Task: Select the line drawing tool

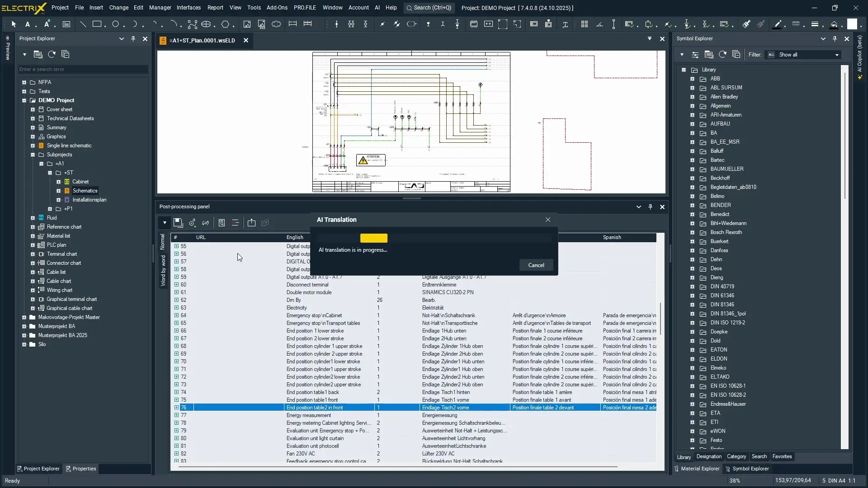Action: pos(83,24)
